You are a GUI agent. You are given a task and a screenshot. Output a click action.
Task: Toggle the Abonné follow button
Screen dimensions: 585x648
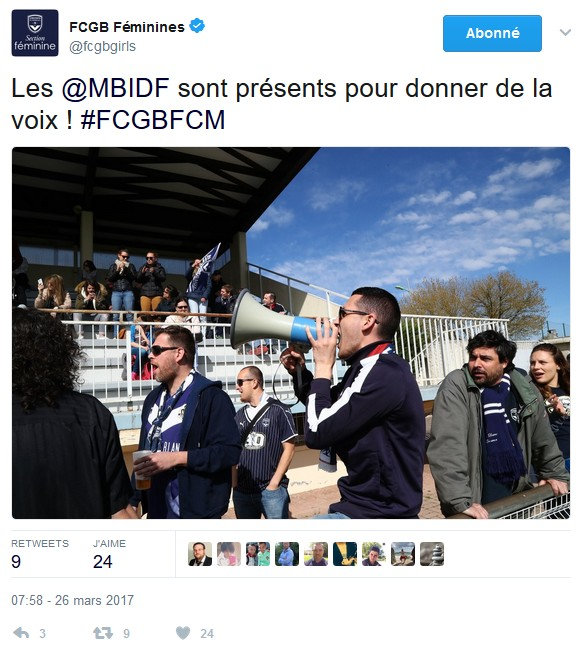[x=492, y=33]
